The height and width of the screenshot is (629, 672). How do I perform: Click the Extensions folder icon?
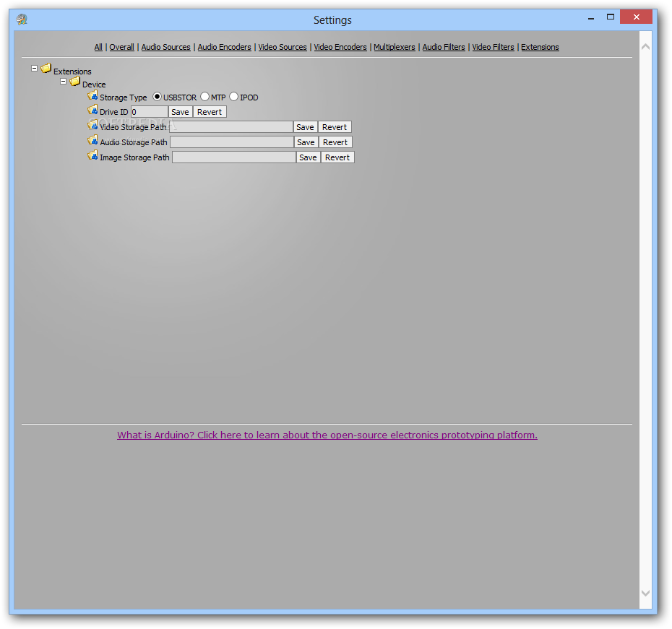click(46, 68)
